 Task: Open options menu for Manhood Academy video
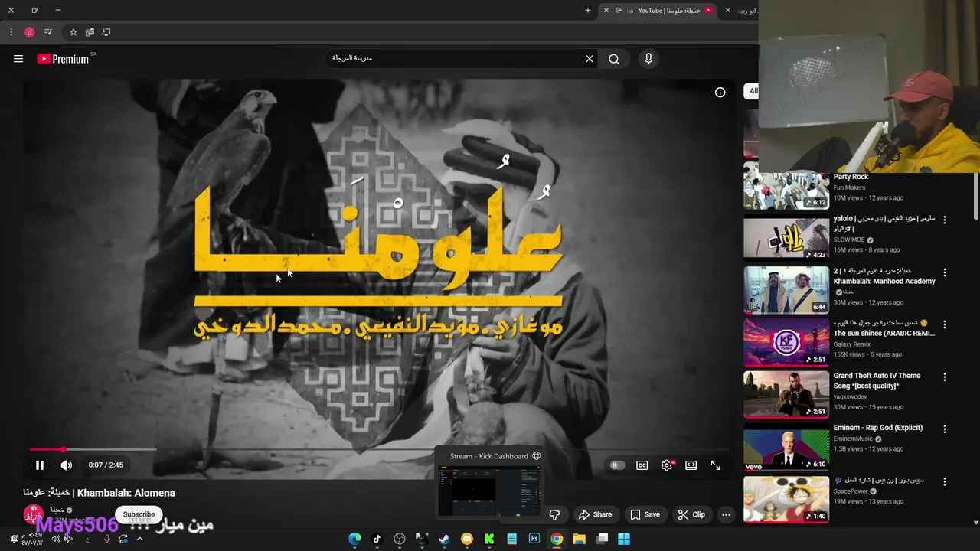point(944,272)
